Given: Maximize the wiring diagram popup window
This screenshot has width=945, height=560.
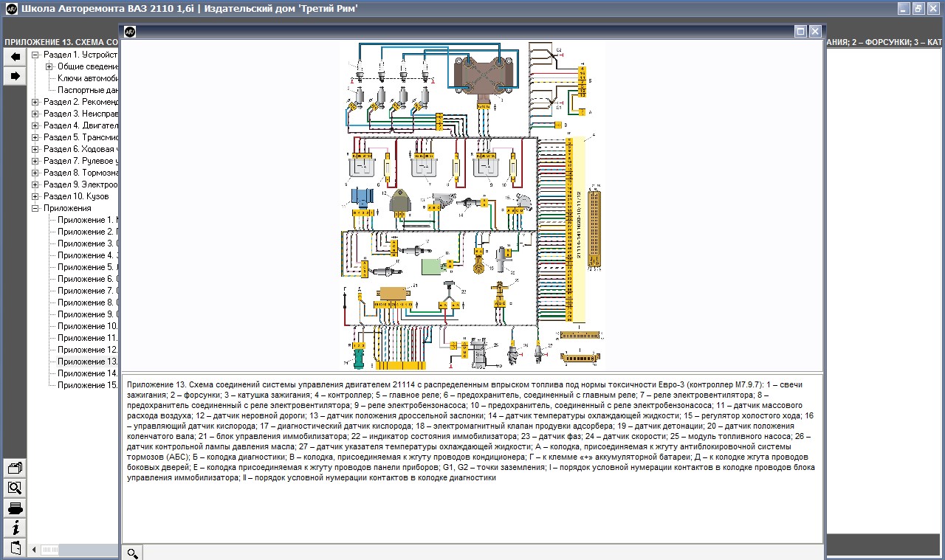Looking at the screenshot, I should click(x=800, y=31).
